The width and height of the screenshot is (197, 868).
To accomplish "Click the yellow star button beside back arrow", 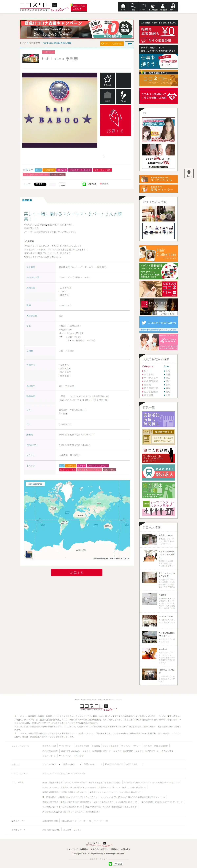I will [112, 44].
